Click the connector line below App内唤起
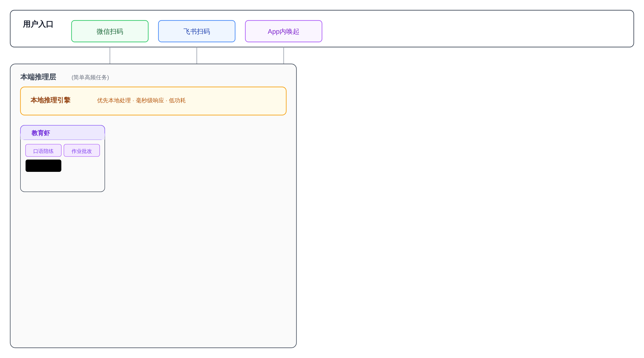 [284, 55]
